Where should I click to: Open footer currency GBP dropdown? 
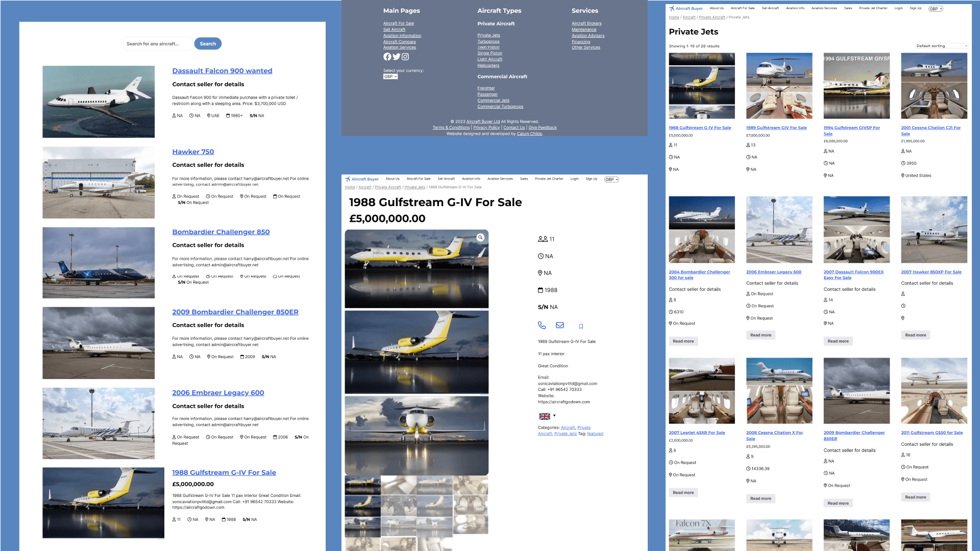pos(390,77)
